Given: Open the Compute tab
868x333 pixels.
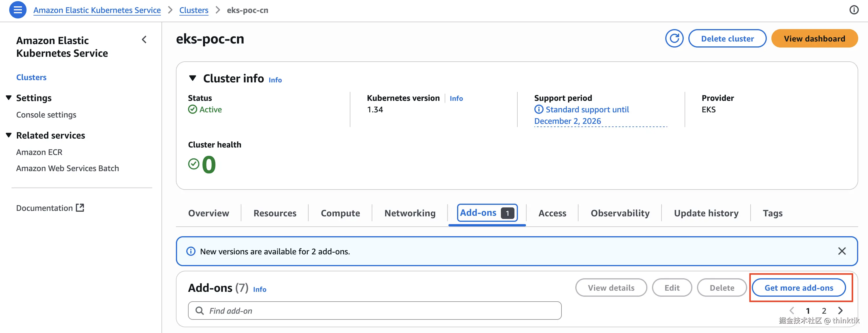Looking at the screenshot, I should (340, 213).
